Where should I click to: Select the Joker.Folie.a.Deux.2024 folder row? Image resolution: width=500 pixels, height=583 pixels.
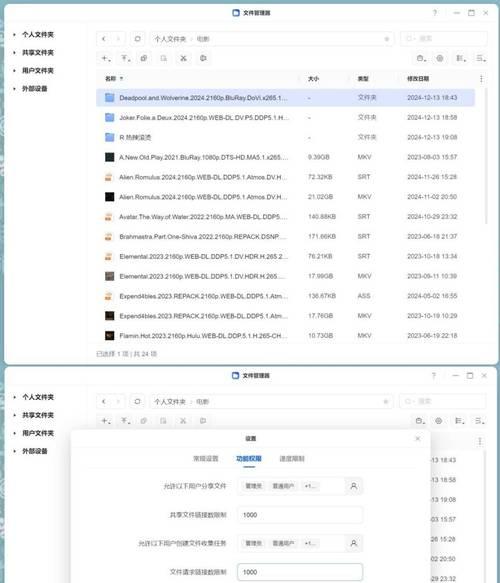pos(286,117)
